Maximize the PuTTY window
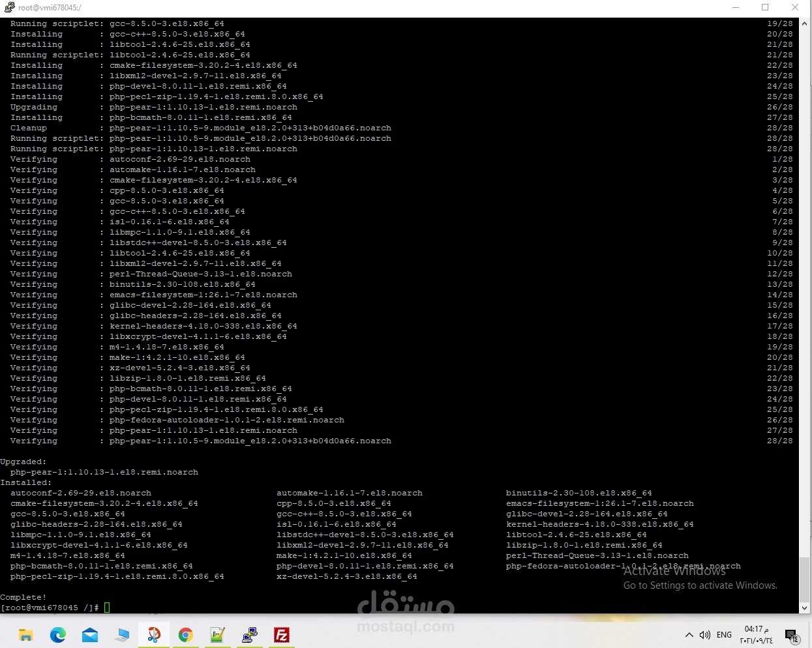 pos(765,7)
